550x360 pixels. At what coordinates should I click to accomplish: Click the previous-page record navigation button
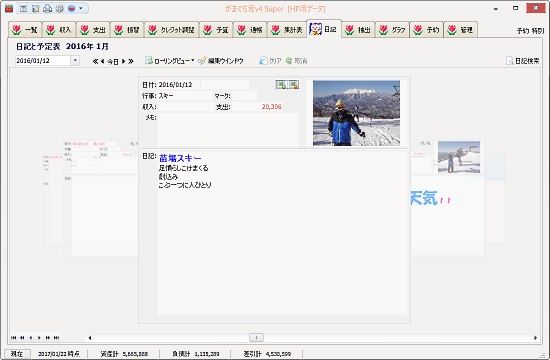(22, 338)
